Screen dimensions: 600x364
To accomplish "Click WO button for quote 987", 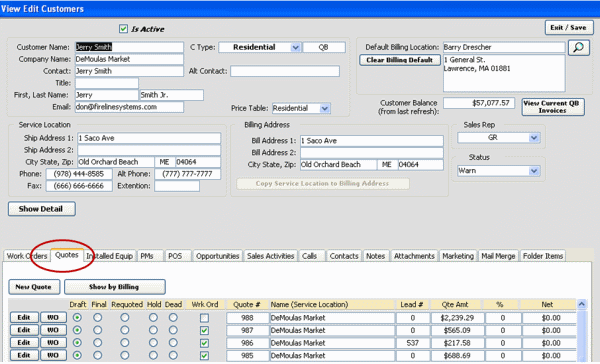I will (x=54, y=330).
